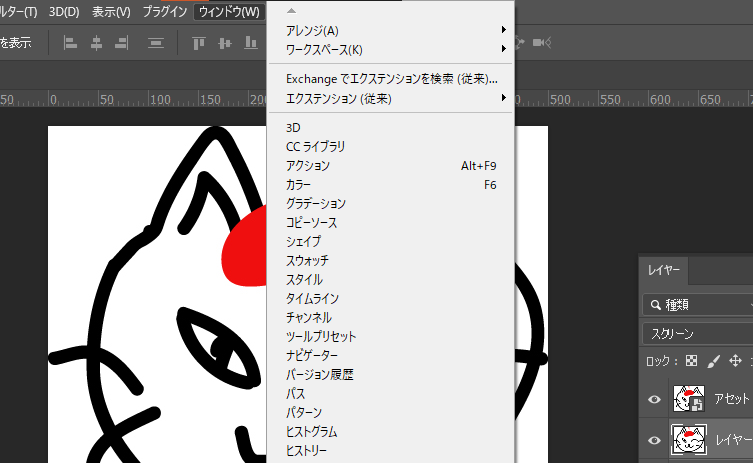Click the align vertical centers icon
Image resolution: width=753 pixels, height=463 pixels.
[x=224, y=43]
